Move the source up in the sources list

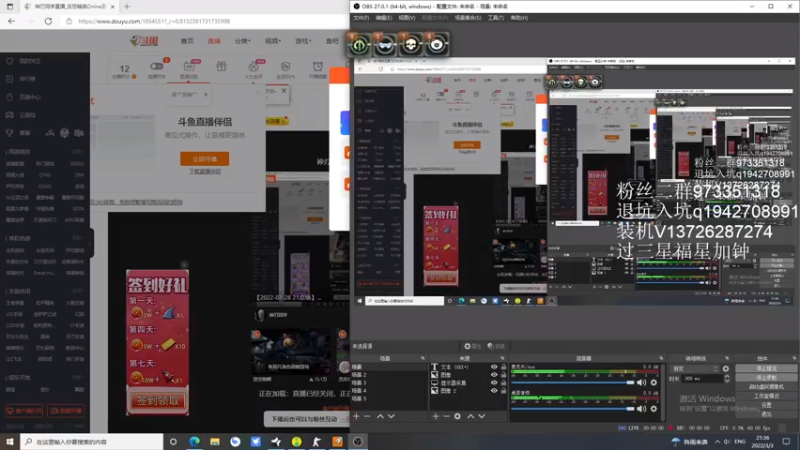[x=470, y=416]
